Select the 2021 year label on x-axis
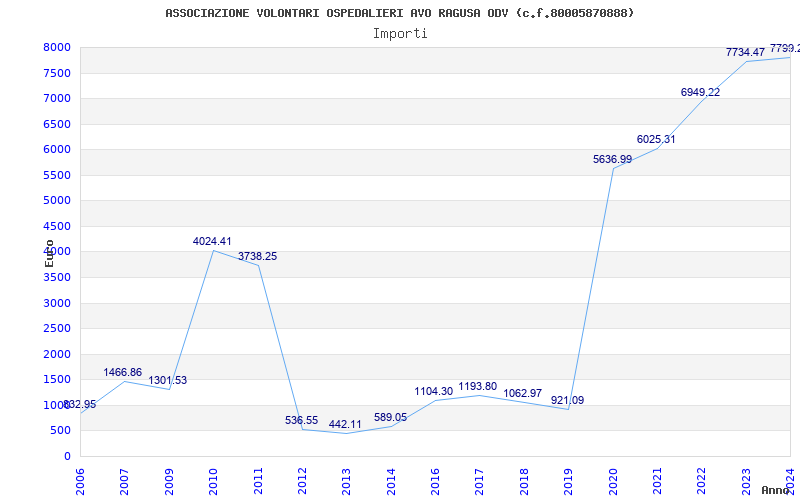This screenshot has width=800, height=500. [657, 482]
